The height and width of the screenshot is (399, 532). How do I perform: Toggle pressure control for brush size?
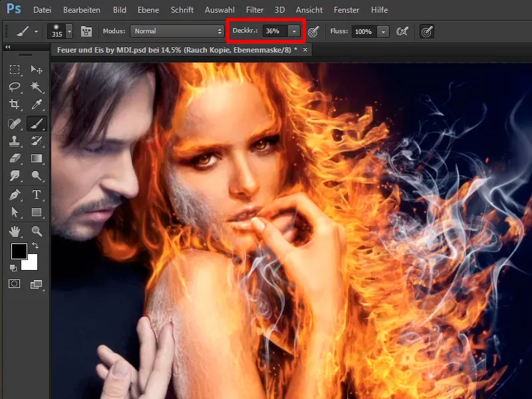pos(427,31)
